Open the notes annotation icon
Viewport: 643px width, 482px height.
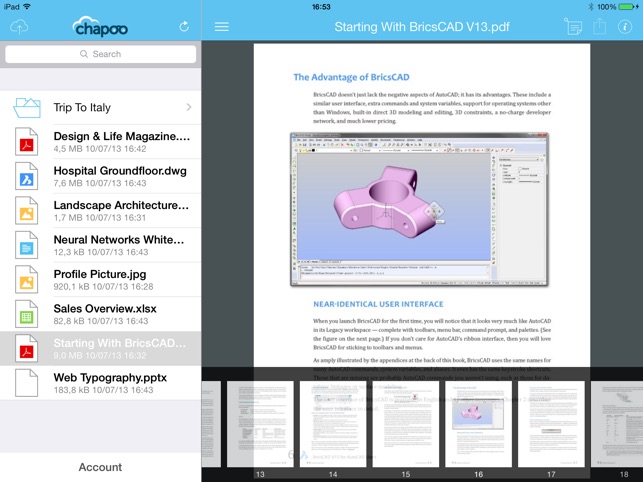[573, 27]
